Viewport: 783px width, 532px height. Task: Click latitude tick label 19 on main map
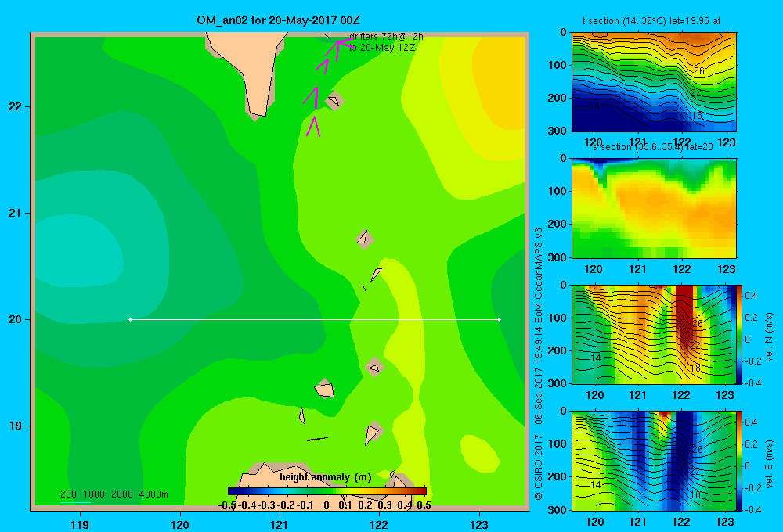pos(16,426)
